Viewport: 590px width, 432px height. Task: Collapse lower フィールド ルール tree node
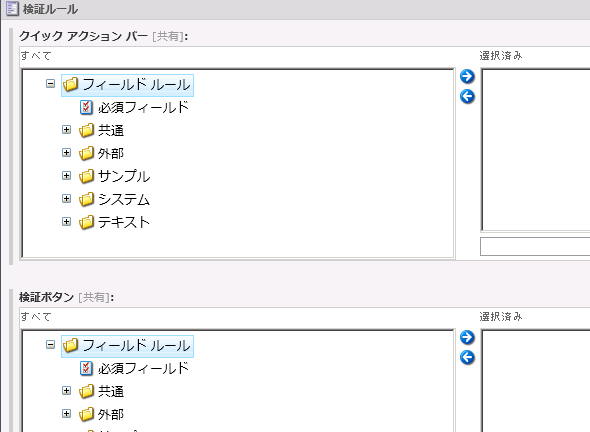(x=50, y=344)
